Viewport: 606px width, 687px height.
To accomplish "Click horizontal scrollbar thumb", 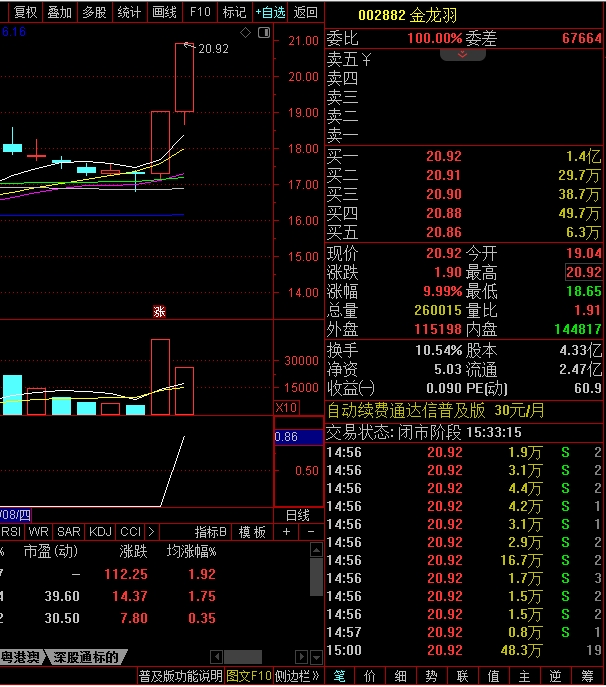I will pos(243,657).
